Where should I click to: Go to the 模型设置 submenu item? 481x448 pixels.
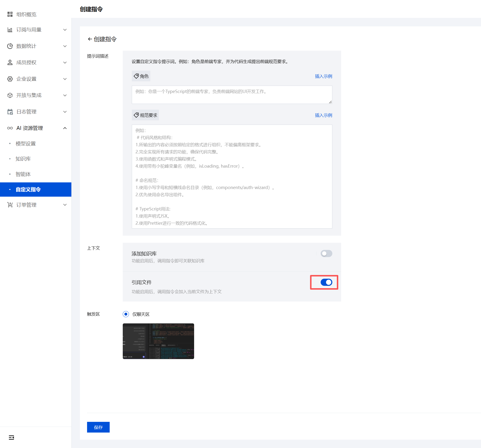coord(26,144)
